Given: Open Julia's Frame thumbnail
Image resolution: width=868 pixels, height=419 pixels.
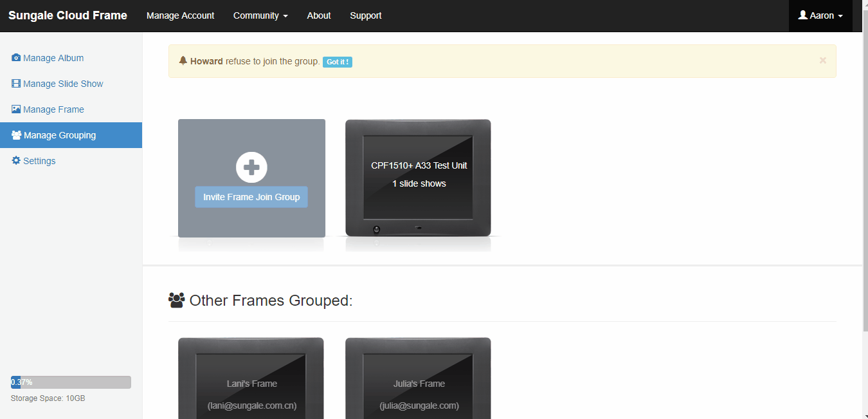Looking at the screenshot, I should [x=418, y=378].
